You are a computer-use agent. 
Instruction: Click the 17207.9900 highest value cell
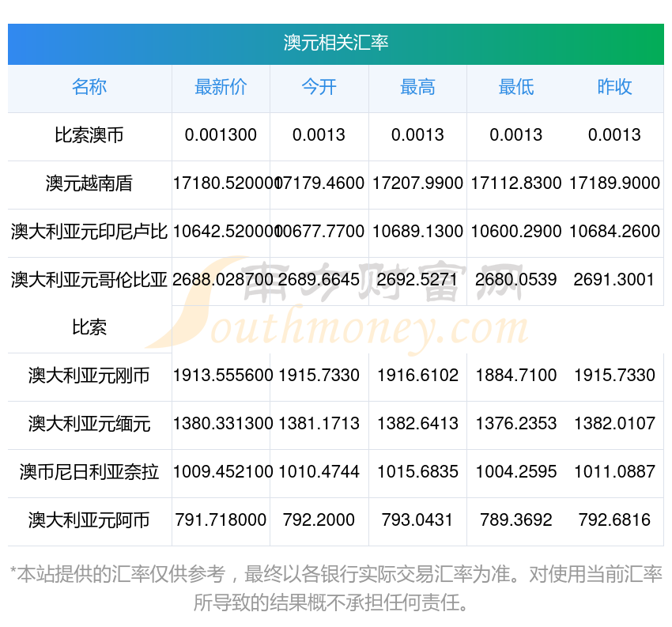[x=417, y=183]
